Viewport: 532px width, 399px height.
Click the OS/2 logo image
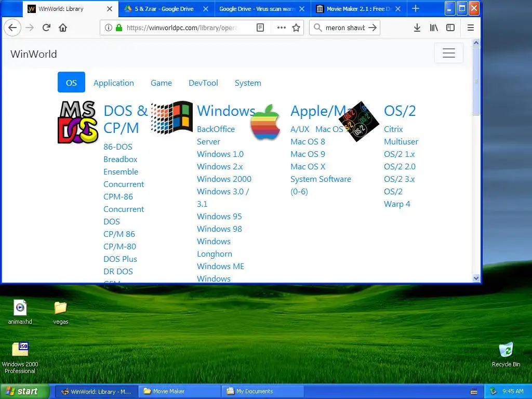point(359,121)
